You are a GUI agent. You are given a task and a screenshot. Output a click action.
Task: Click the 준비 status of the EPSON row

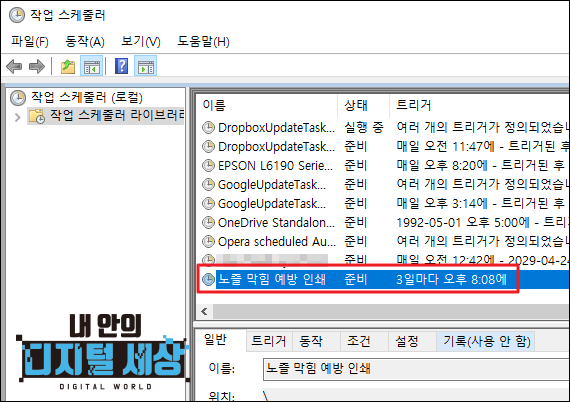356,165
